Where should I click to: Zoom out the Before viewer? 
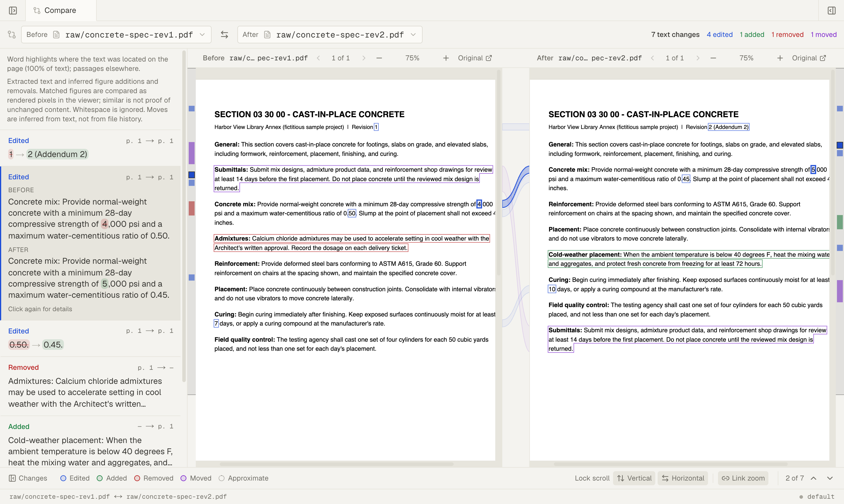click(x=380, y=58)
